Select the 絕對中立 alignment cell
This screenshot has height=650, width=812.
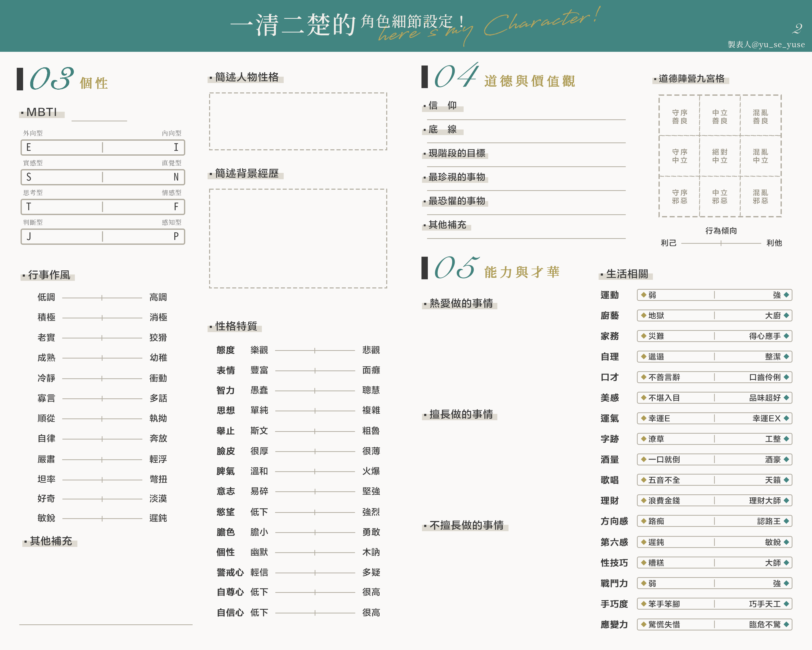click(x=720, y=156)
